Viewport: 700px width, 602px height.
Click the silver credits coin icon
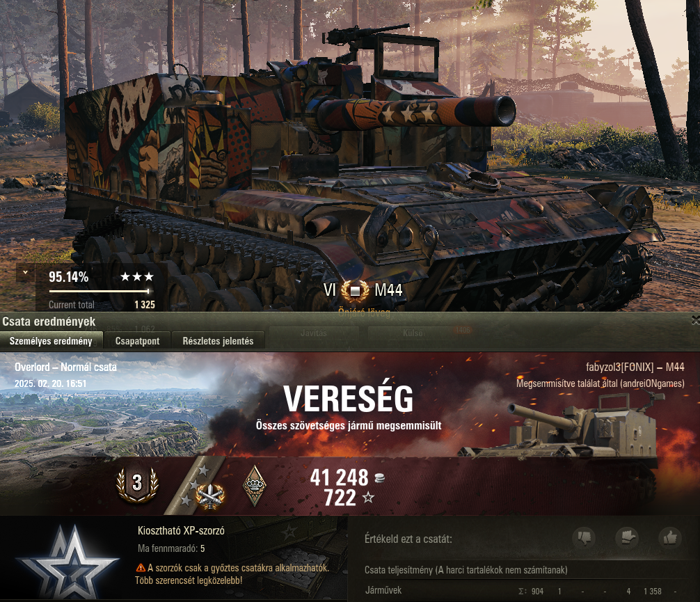pos(379,478)
